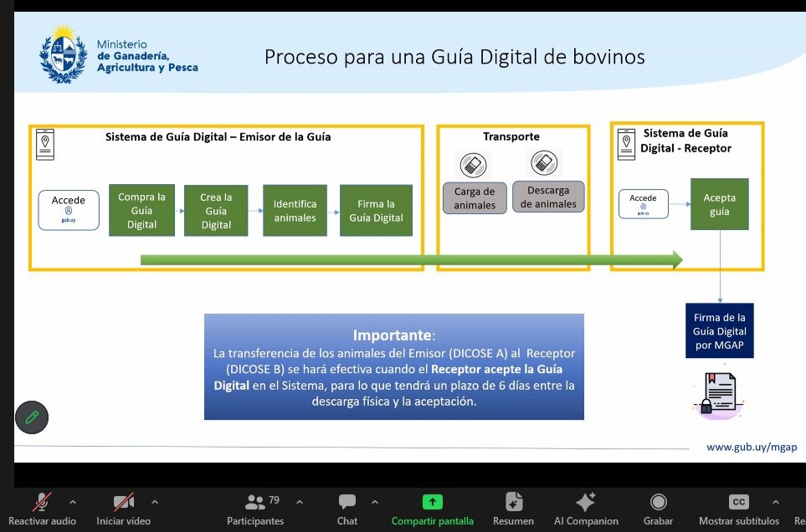Viewport: 806px width, 532px height.
Task: Select the Crea la Guía Digital step
Action: click(x=216, y=211)
